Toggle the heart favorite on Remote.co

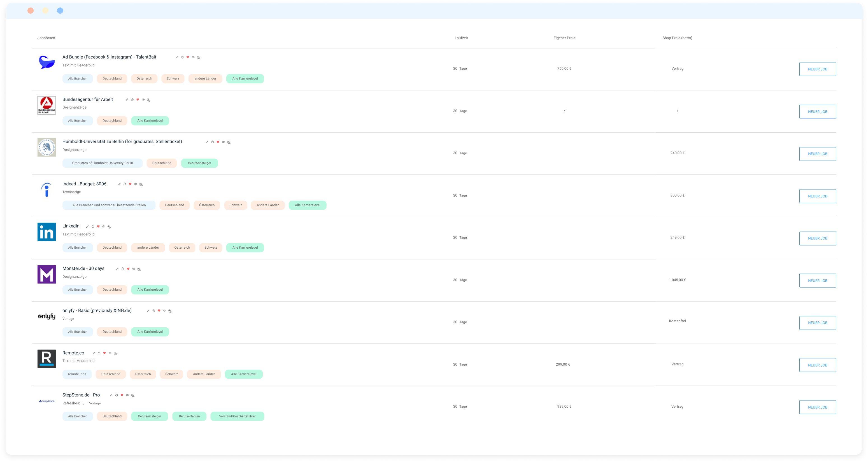click(104, 353)
